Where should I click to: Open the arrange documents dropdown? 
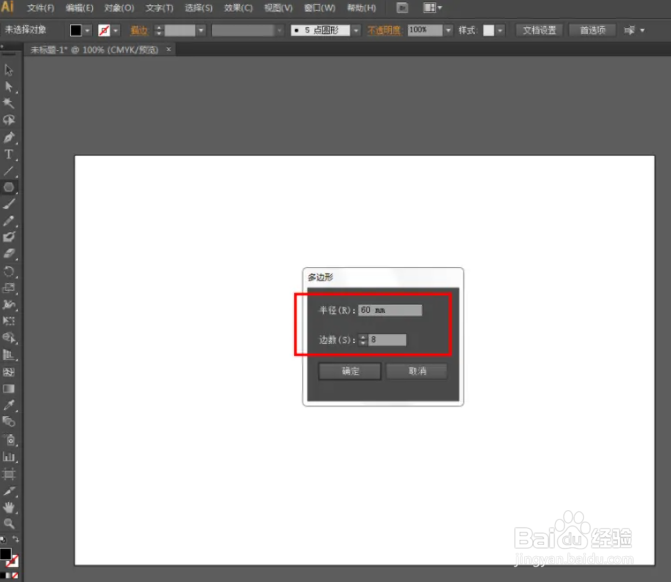pos(432,8)
